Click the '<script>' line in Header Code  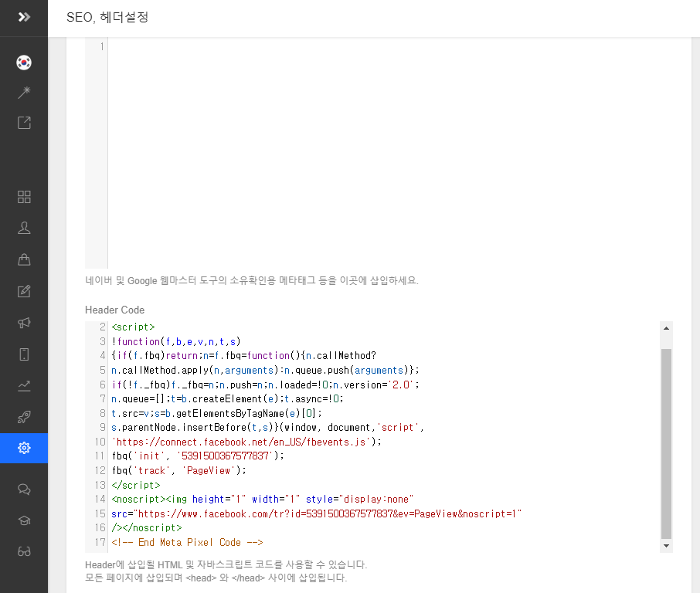pyautogui.click(x=133, y=327)
